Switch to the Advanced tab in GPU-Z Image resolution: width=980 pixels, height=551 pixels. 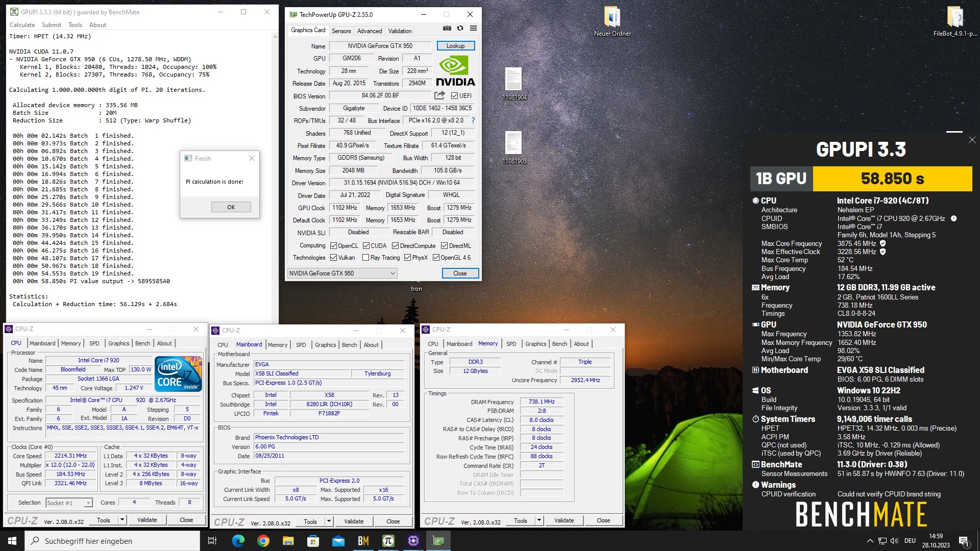[369, 31]
